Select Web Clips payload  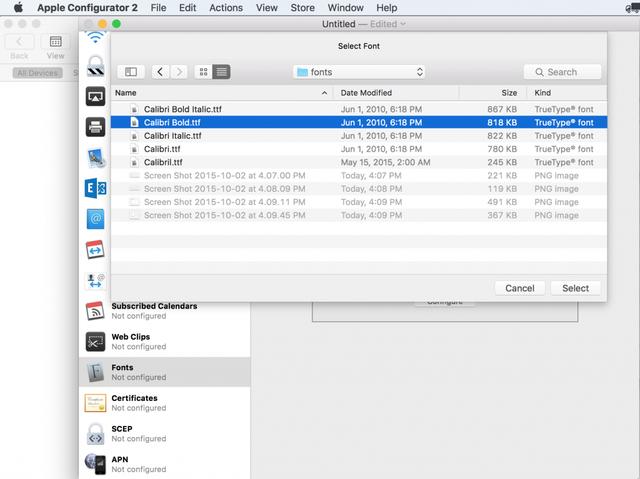164,342
